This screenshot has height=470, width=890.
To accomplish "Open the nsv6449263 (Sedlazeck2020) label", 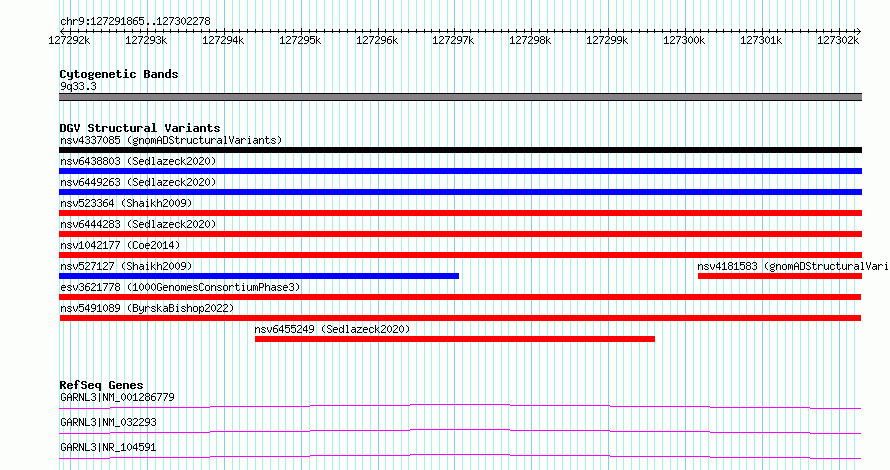I will point(138,182).
